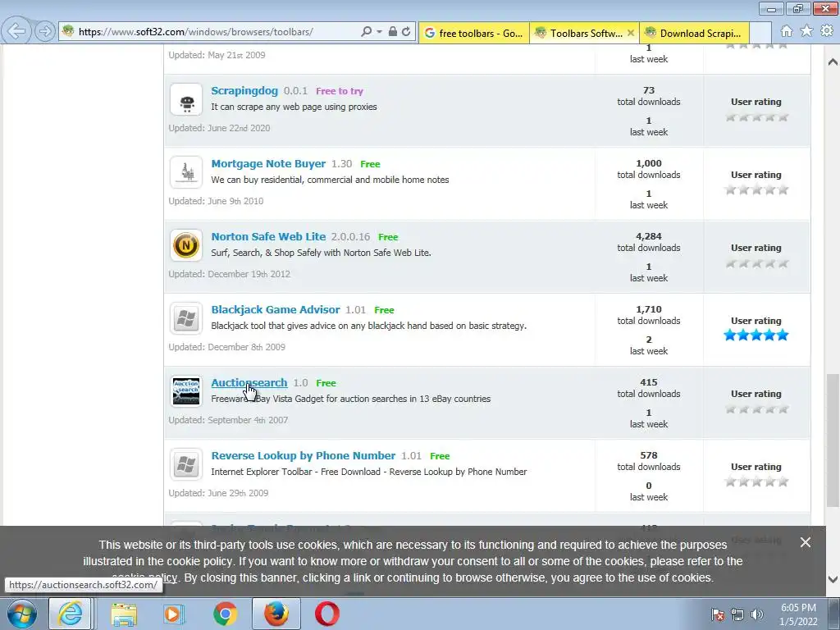Click the security lock icon in address bar

tap(393, 32)
